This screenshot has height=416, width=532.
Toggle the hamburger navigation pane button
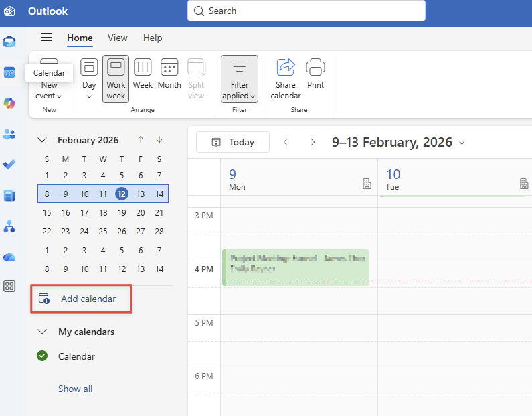coord(46,38)
